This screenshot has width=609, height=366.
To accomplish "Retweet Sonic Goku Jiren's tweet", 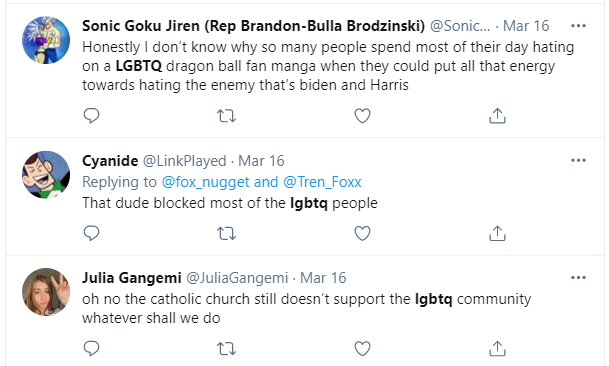I will coord(226,116).
